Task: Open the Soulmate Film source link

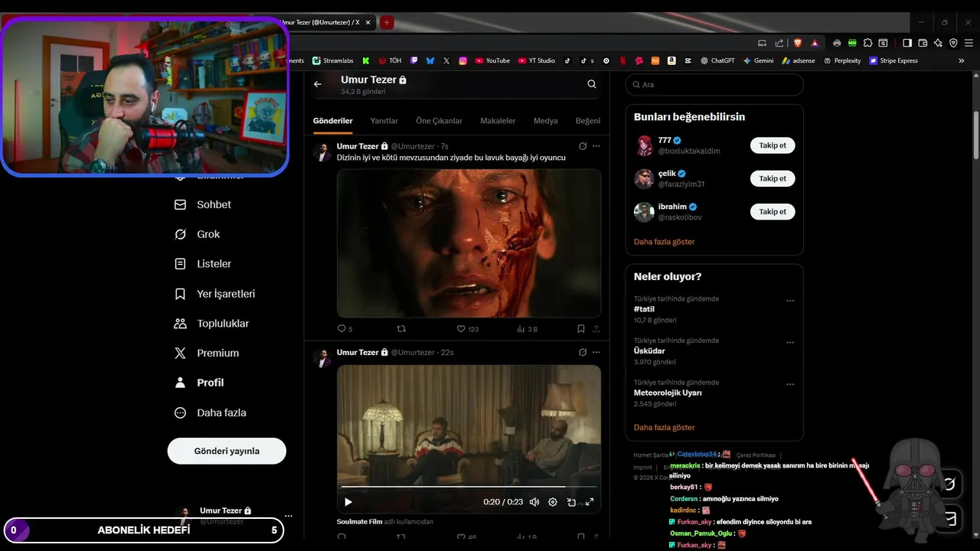Action: (359, 522)
